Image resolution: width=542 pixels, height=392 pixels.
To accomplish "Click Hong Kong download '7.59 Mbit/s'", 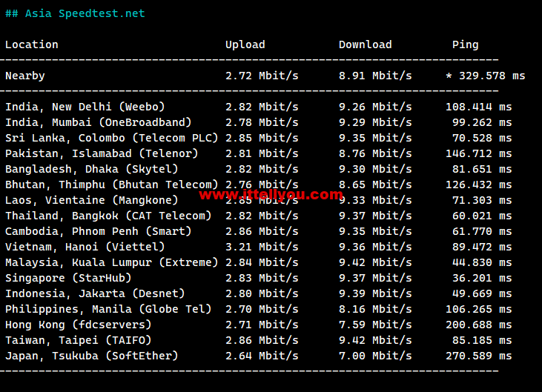I will [x=375, y=325].
